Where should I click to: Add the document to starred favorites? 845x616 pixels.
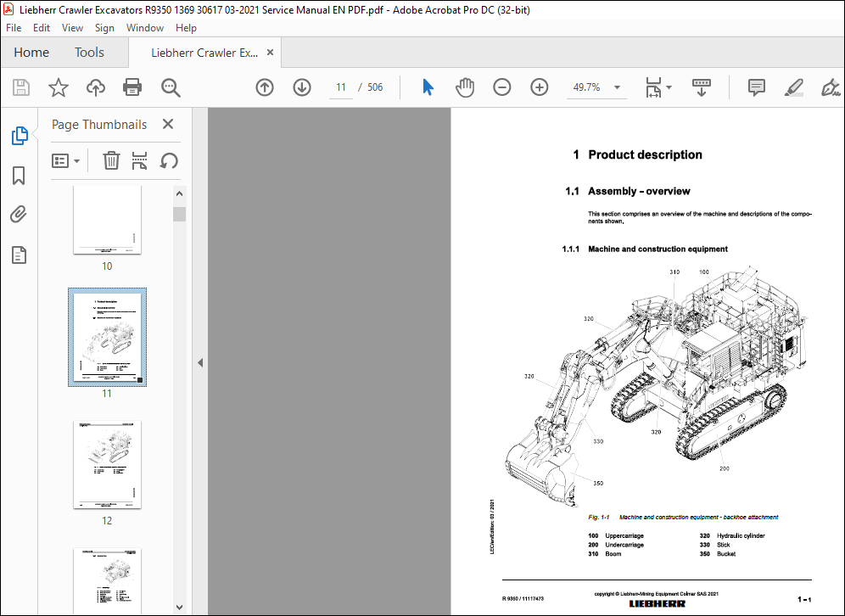click(x=59, y=87)
